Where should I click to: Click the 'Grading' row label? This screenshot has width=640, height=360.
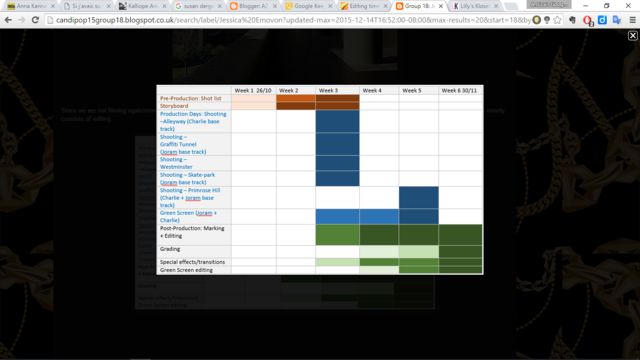170,249
